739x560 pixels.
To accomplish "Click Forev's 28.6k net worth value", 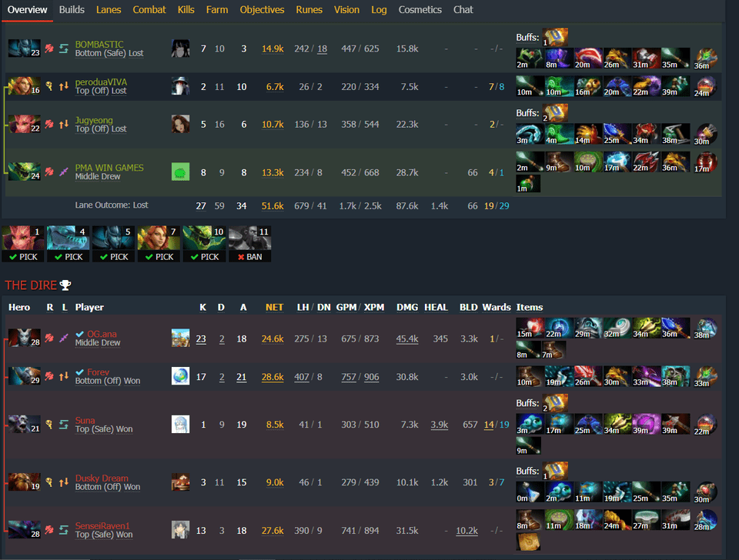I will tap(273, 377).
